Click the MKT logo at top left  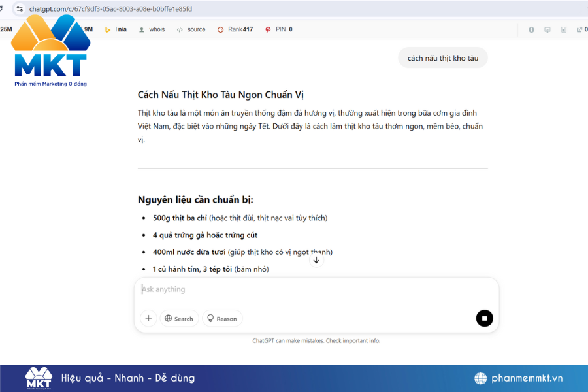(x=50, y=51)
